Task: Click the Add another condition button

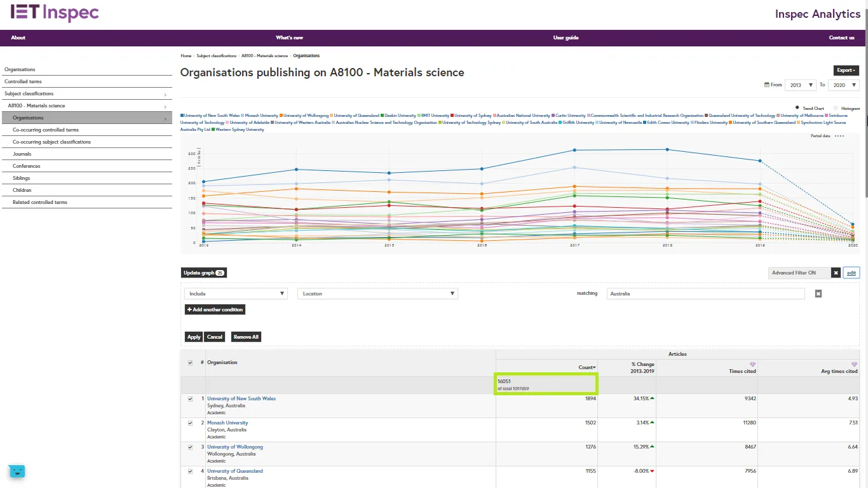Action: [215, 309]
